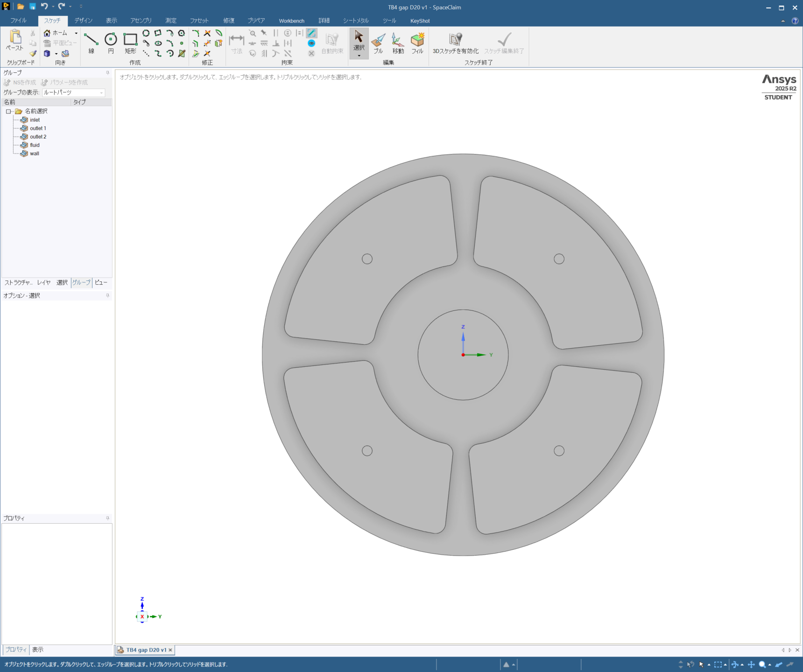Click the save icon in quick access toolbar
Screen dimensions: 803x672
point(33,7)
